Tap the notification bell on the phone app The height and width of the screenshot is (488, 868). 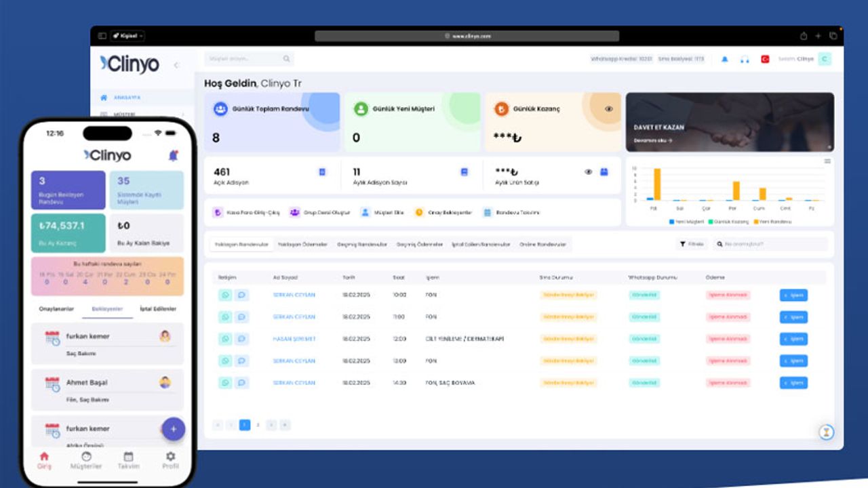[173, 156]
